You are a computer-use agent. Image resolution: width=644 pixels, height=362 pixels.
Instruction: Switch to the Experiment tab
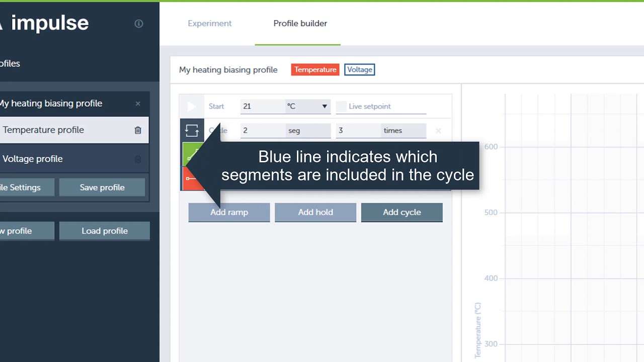coord(209,24)
